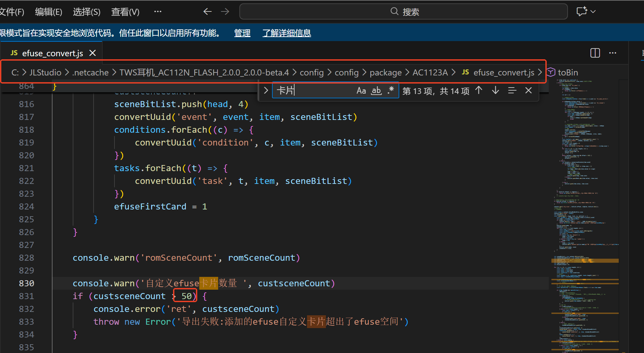Select JLStudio in the breadcrumb
This screenshot has width=644, height=353.
tap(45, 72)
